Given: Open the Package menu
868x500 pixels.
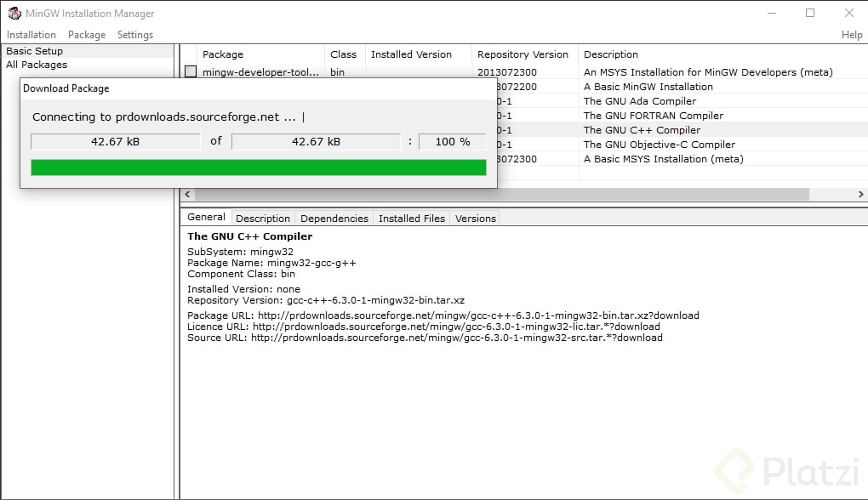Looking at the screenshot, I should click(x=87, y=35).
